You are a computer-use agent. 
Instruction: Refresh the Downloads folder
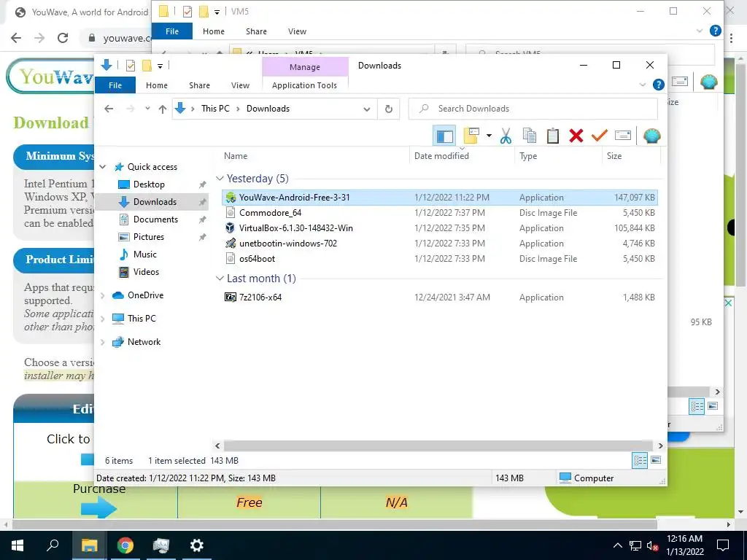point(389,109)
